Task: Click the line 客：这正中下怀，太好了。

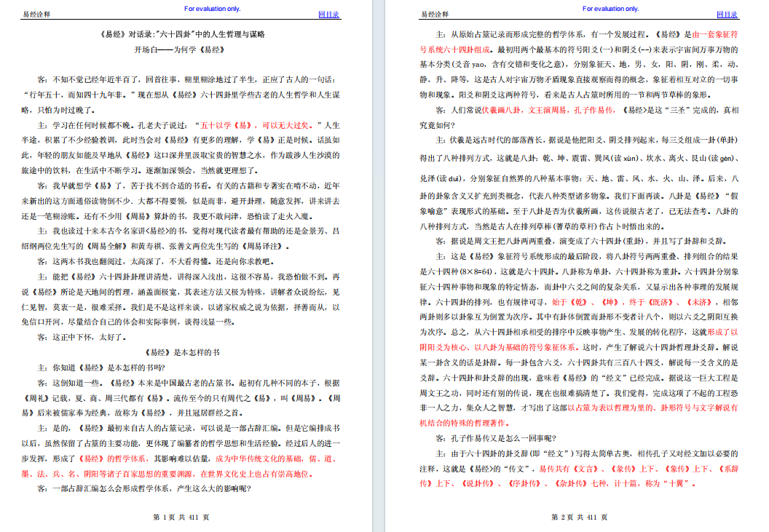Action: tap(82, 337)
